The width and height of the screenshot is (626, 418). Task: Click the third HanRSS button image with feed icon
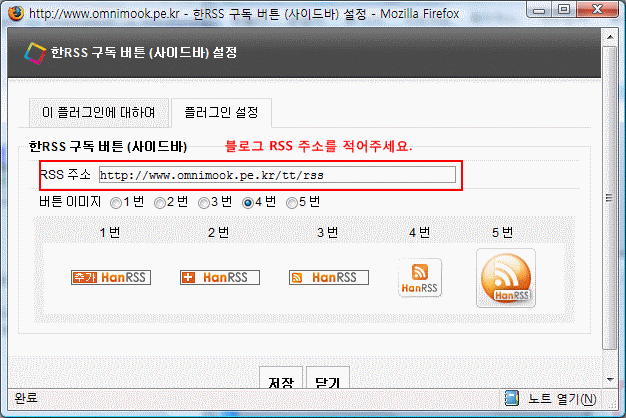[x=329, y=277]
